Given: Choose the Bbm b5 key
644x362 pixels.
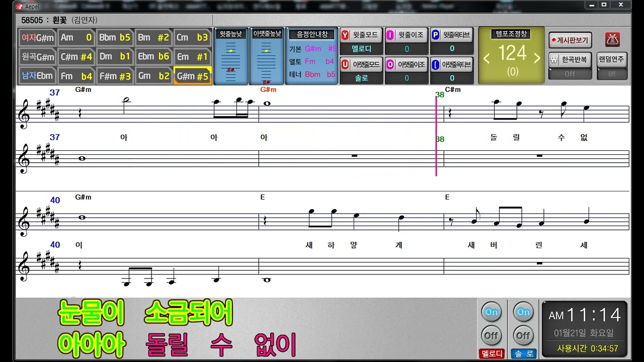Looking at the screenshot, I should [115, 38].
